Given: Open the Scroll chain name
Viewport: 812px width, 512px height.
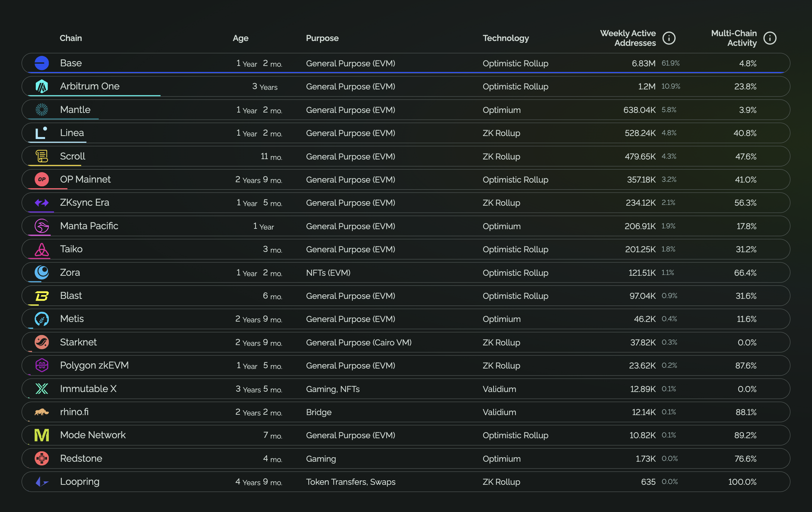Looking at the screenshot, I should point(73,156).
